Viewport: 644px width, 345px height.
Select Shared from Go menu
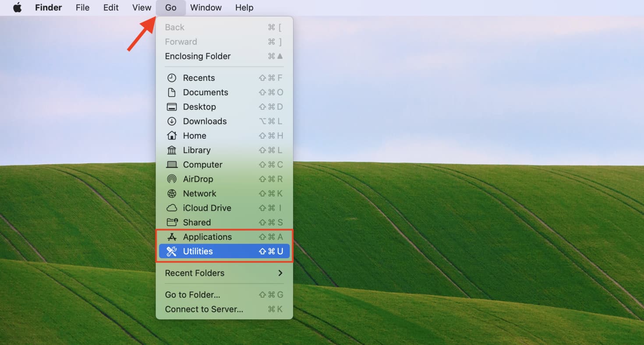point(224,222)
